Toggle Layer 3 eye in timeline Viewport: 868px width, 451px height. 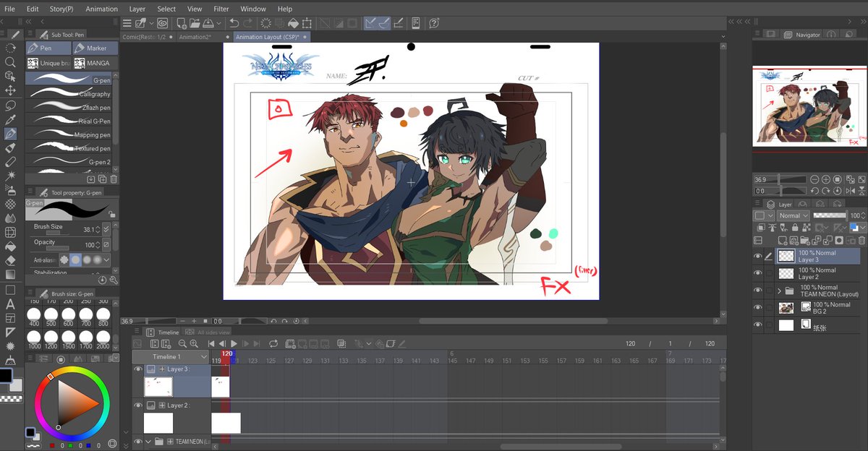click(x=138, y=369)
